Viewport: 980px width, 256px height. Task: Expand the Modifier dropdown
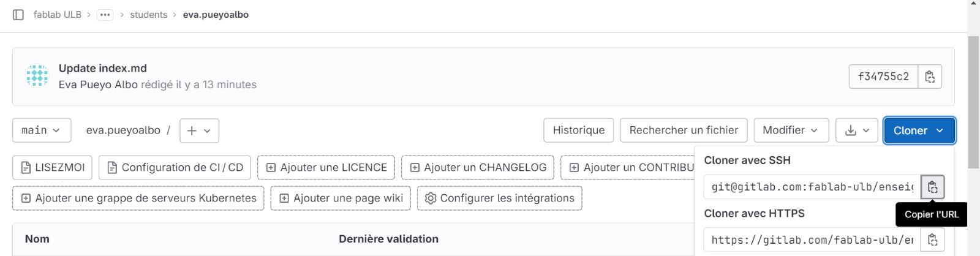791,130
